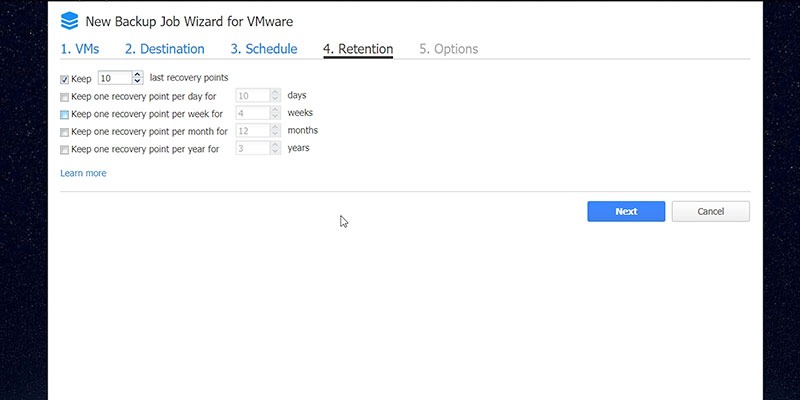
Task: Select the 4. Retention step tab
Action: [358, 49]
